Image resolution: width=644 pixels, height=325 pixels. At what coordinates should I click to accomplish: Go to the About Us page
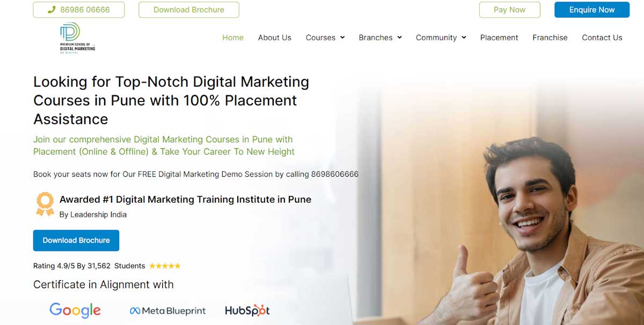click(275, 38)
